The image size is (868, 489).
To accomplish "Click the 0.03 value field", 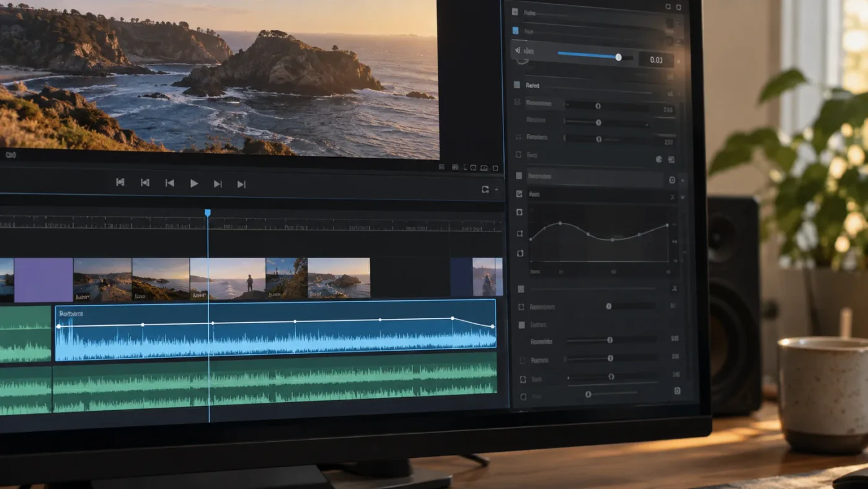I will pos(656,60).
